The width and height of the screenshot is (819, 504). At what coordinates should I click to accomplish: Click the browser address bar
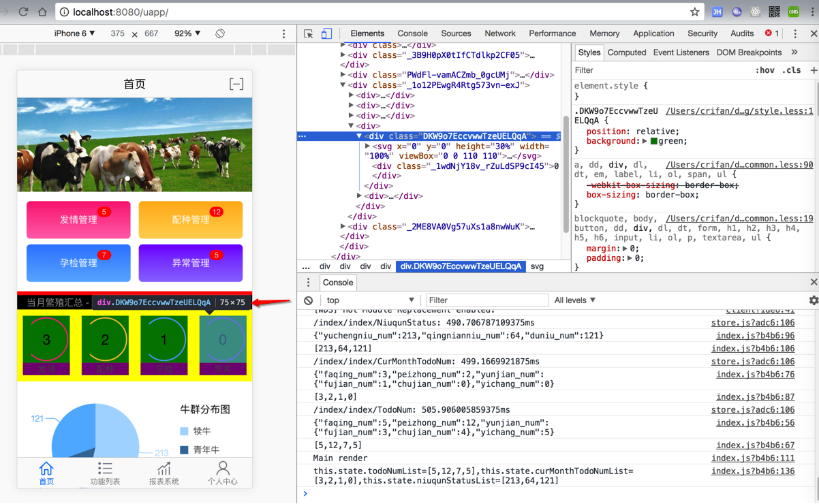click(x=382, y=12)
